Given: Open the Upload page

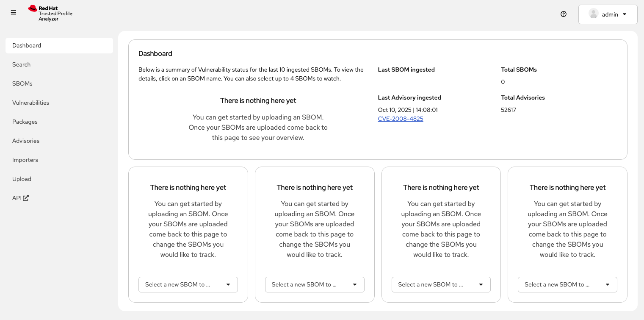Looking at the screenshot, I should click(x=22, y=179).
